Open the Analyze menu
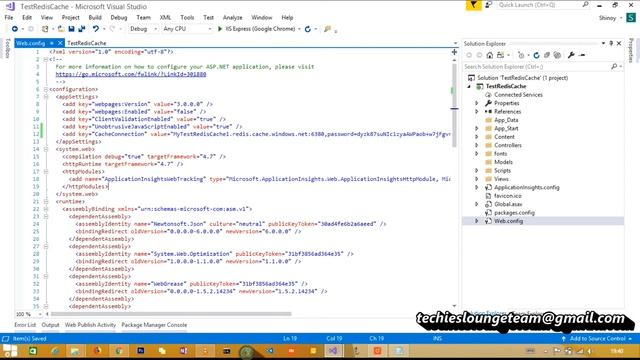Screen dimensions: 640x360 click(x=233, y=18)
